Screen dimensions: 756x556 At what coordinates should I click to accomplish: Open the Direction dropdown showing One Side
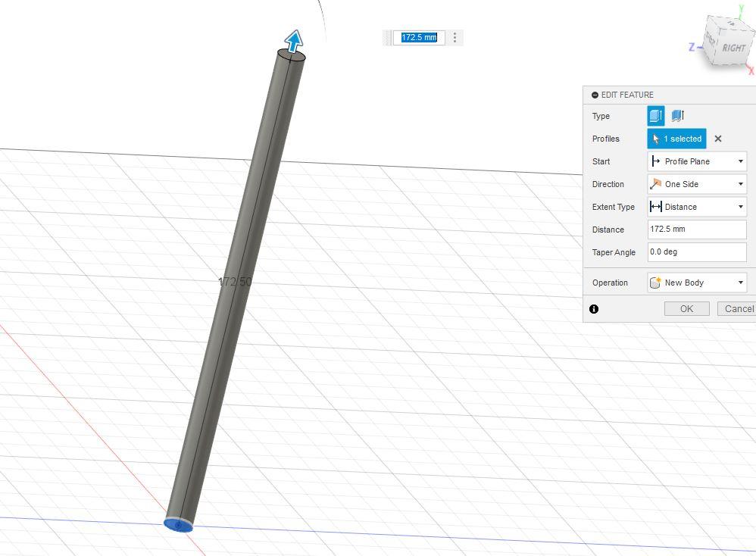point(697,184)
